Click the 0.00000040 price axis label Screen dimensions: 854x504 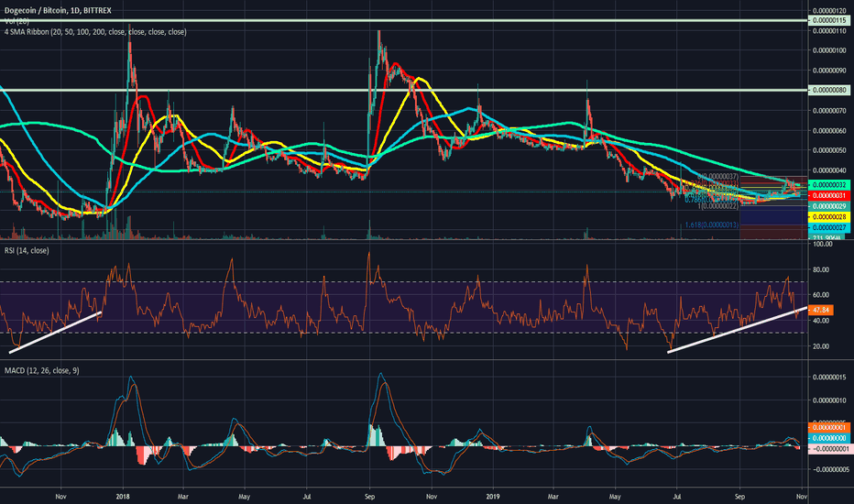829,170
